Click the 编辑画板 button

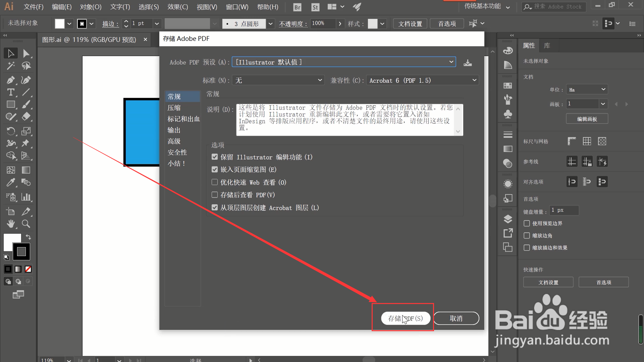coord(587,119)
